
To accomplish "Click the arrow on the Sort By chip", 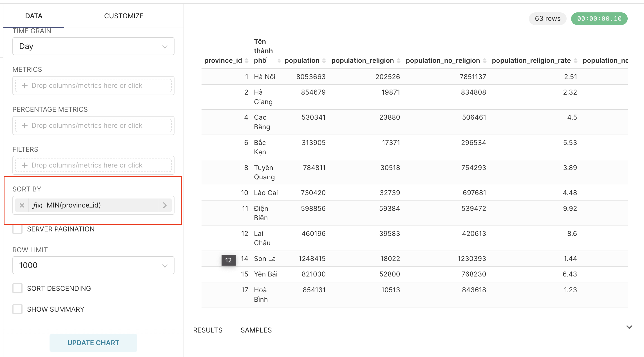I will [165, 205].
